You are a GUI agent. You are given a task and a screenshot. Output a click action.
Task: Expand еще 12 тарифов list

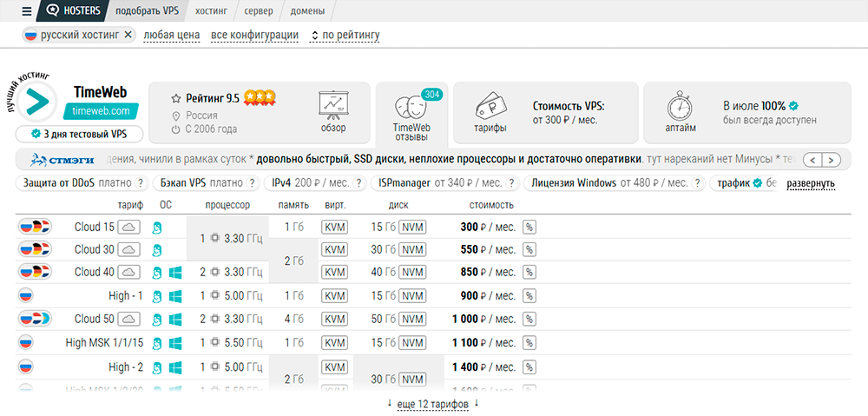[433, 405]
